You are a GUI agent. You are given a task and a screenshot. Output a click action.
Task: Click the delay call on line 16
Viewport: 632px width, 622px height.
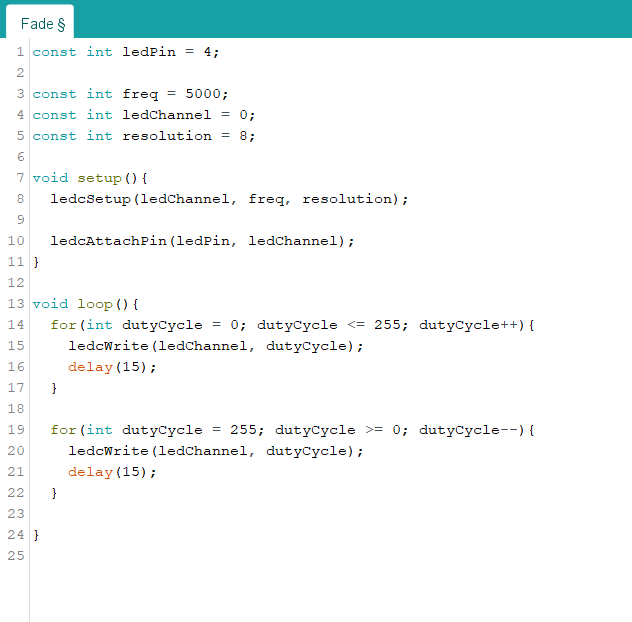(x=90, y=367)
